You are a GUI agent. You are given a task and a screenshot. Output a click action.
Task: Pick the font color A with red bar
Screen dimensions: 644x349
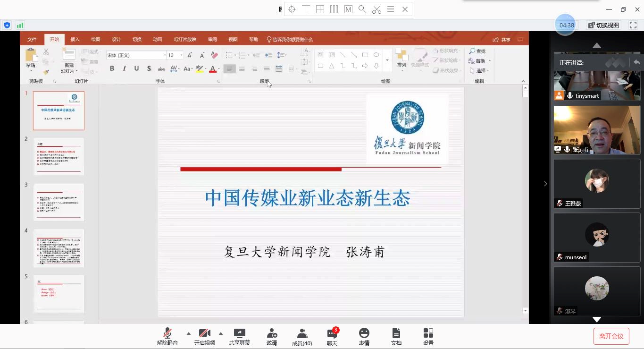point(212,69)
